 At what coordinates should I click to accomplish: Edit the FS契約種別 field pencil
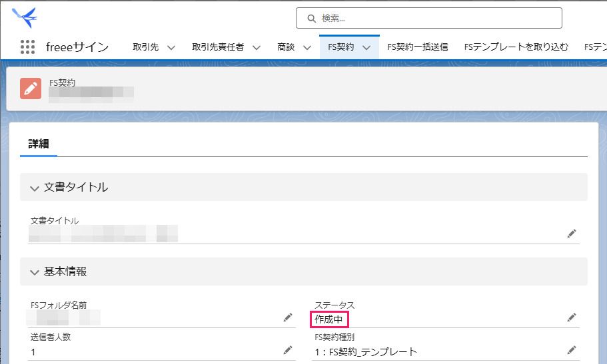click(572, 350)
